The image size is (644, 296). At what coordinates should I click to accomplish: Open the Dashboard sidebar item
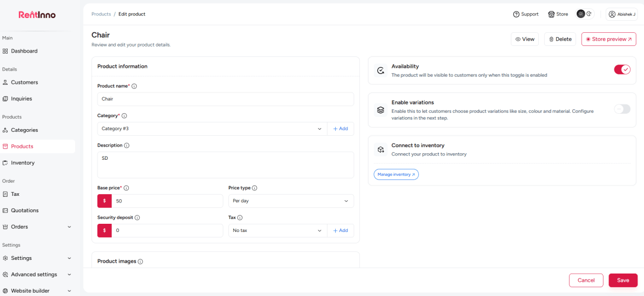pyautogui.click(x=37, y=51)
